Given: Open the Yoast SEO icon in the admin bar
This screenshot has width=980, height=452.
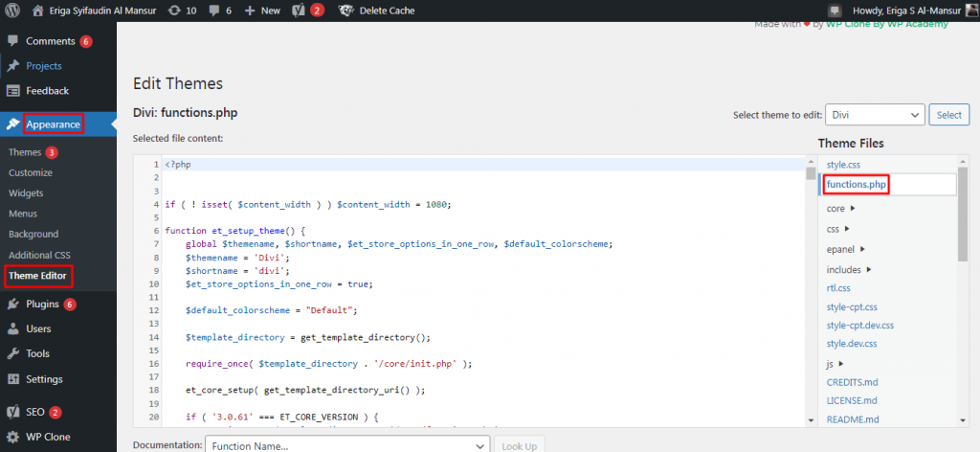Looking at the screenshot, I should [299, 11].
